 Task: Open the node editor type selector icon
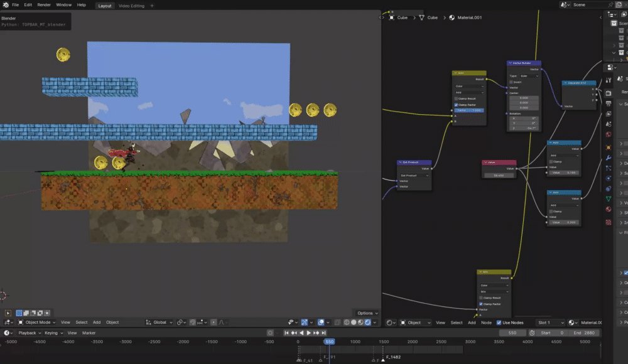tap(389, 323)
